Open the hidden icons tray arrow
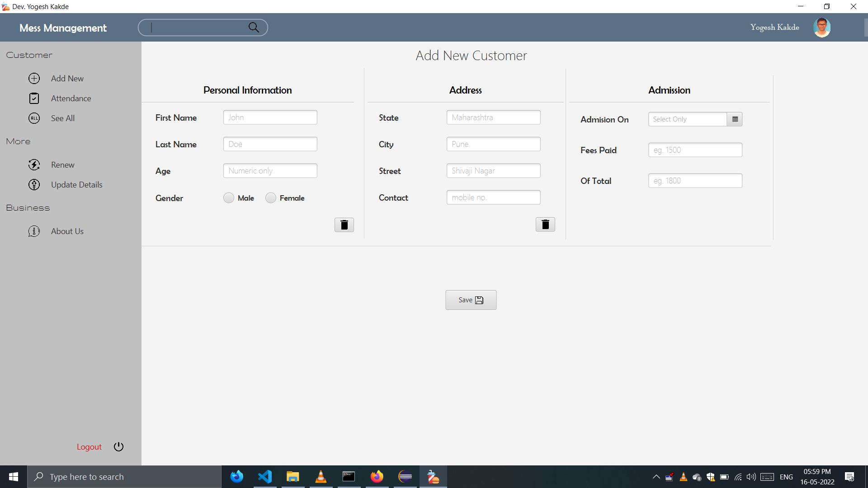The width and height of the screenshot is (868, 488). pos(656,477)
